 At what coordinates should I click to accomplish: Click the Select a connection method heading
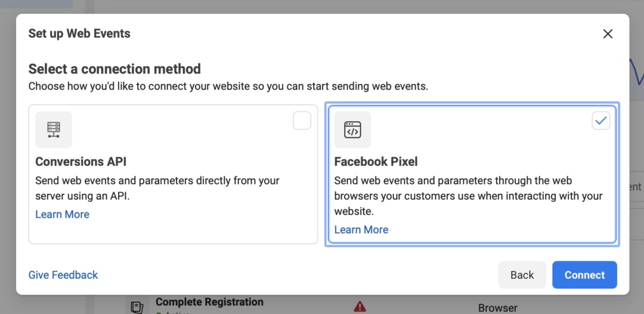[114, 69]
